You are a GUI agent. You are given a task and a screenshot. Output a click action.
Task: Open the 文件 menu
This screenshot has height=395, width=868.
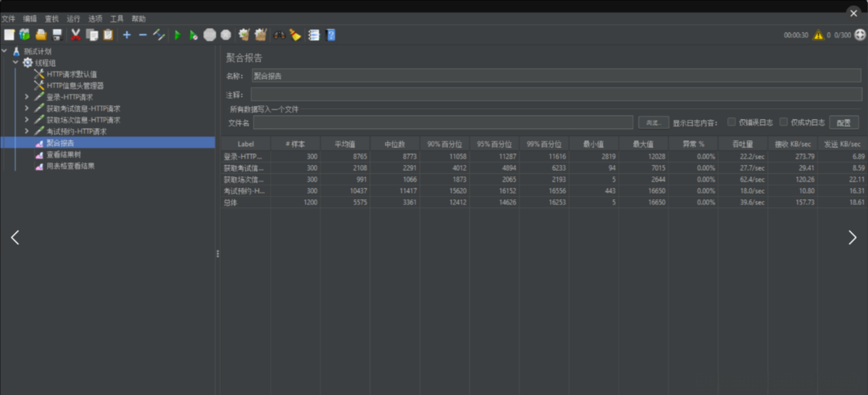9,19
